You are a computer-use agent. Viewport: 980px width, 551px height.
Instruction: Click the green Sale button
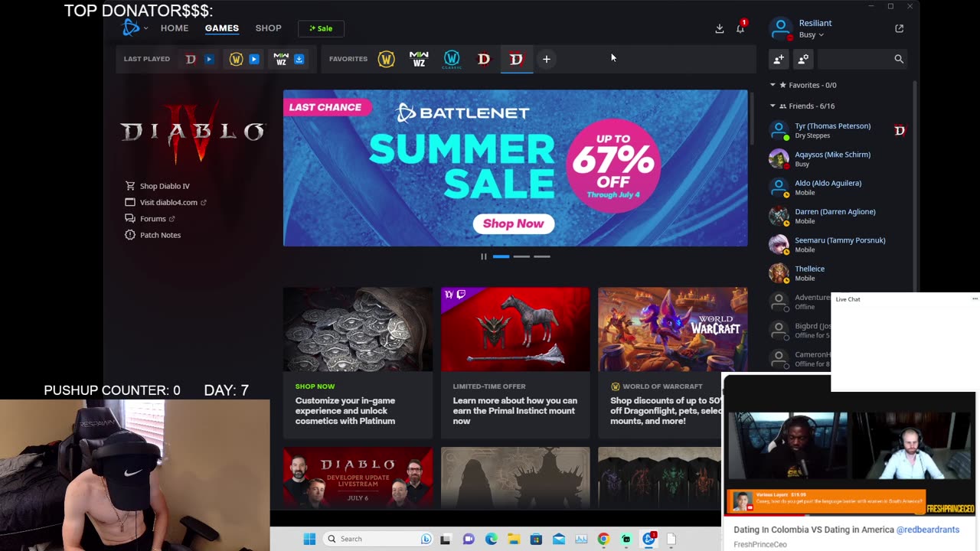coord(321,28)
